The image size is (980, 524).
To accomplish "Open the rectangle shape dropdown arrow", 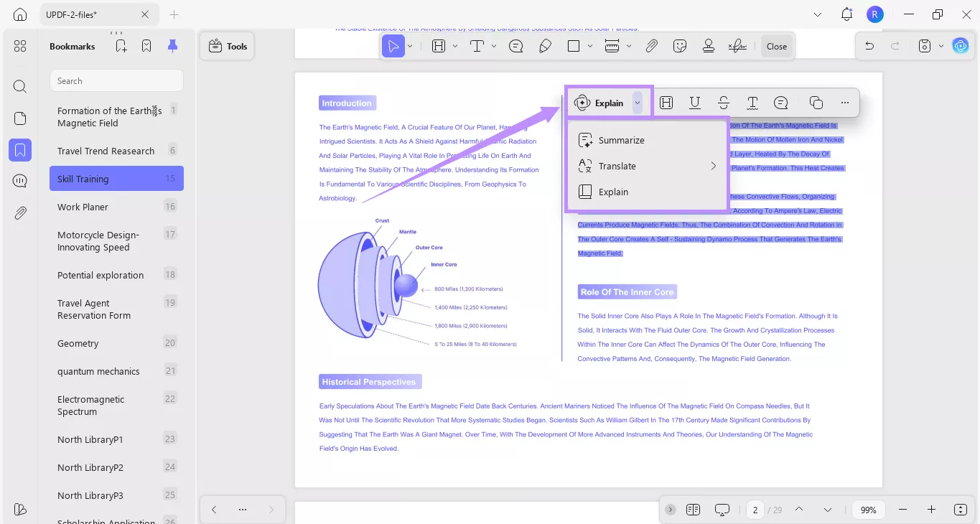I will [590, 46].
